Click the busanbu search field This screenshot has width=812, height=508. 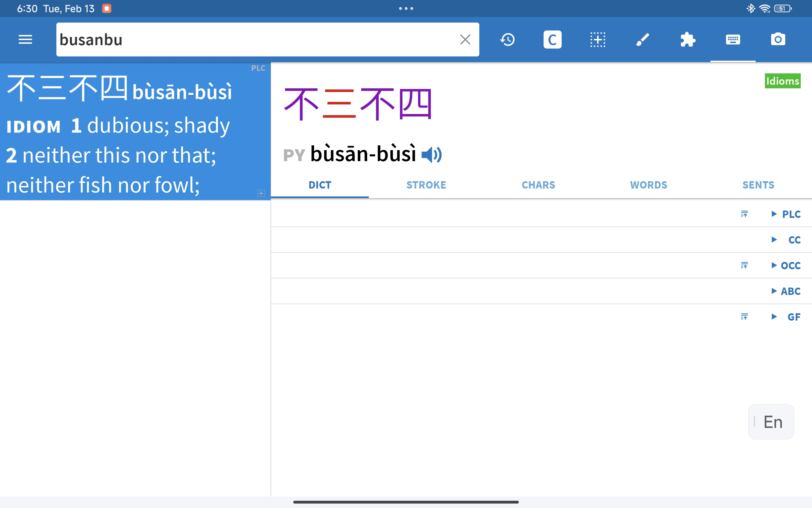coord(267,40)
